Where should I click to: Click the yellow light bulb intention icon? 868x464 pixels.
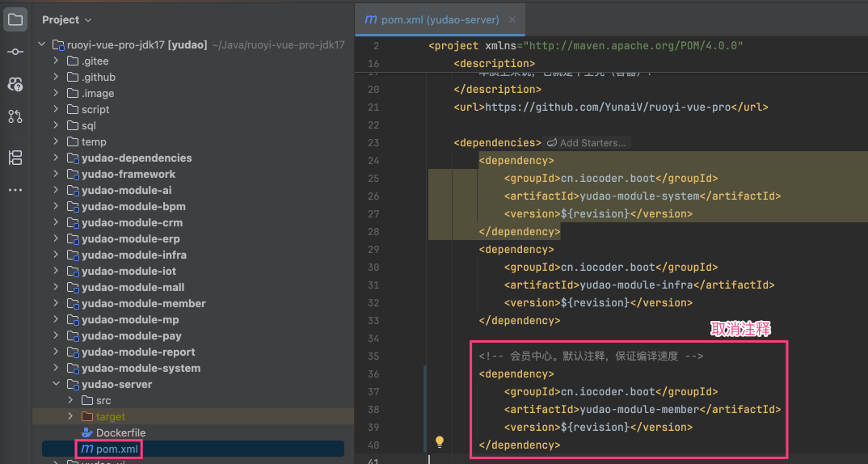coord(440,442)
